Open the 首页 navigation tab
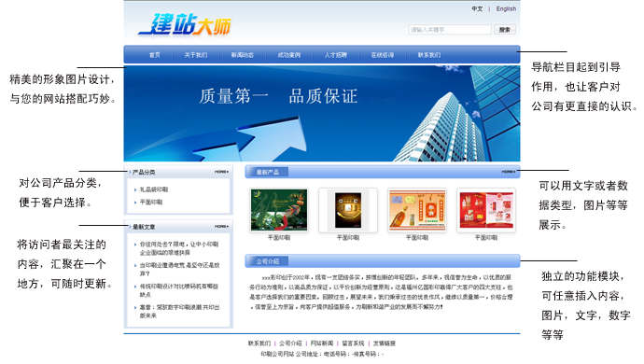 point(154,55)
